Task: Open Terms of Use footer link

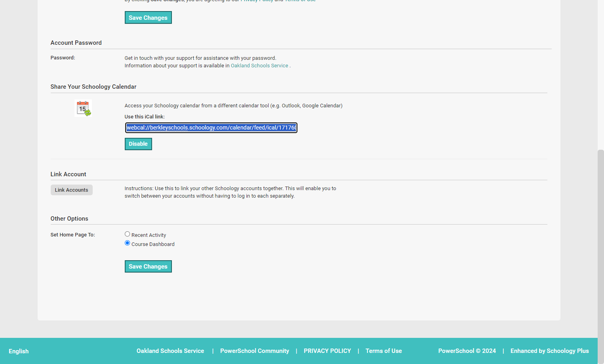Action: pyautogui.click(x=384, y=351)
